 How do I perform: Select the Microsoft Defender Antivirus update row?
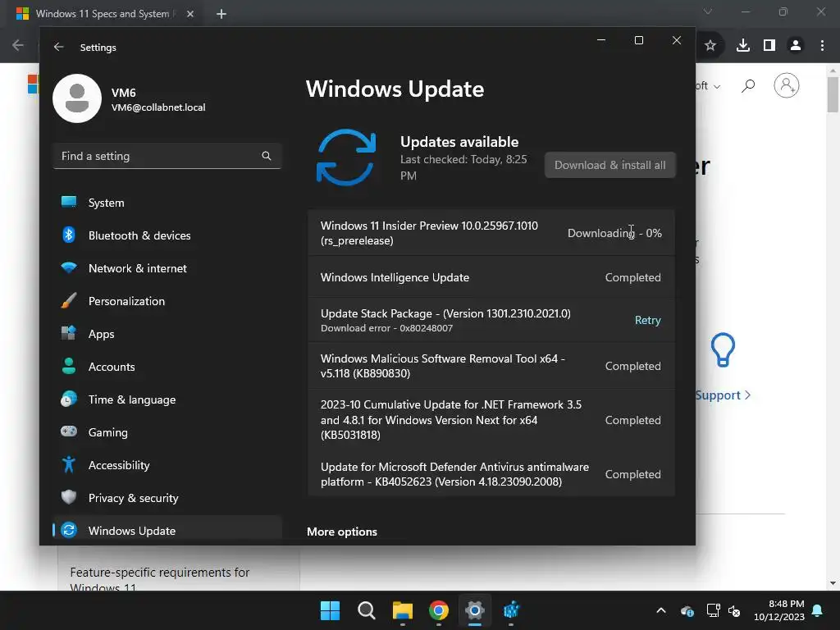pyautogui.click(x=491, y=474)
